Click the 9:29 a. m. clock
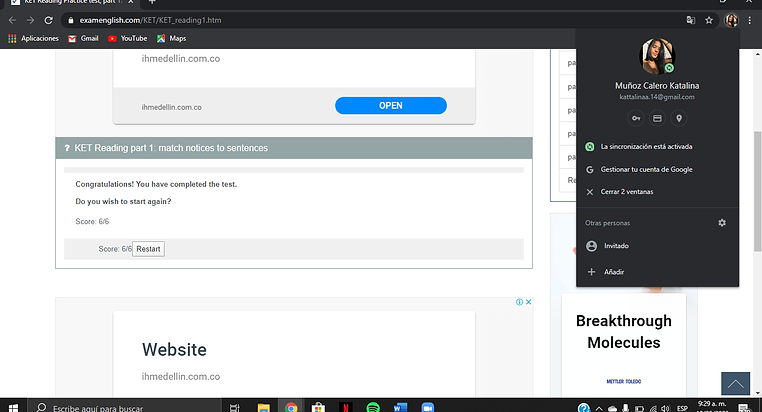Image resolution: width=762 pixels, height=412 pixels. click(712, 406)
